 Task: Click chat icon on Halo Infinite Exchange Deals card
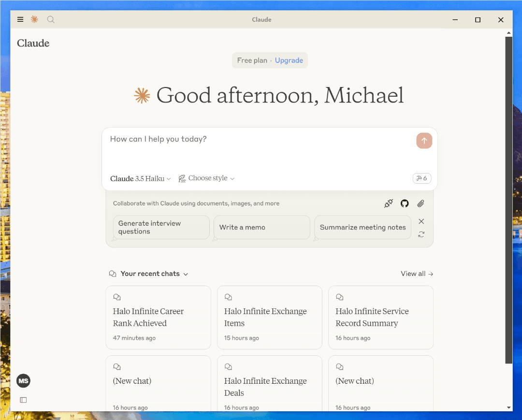click(x=228, y=366)
